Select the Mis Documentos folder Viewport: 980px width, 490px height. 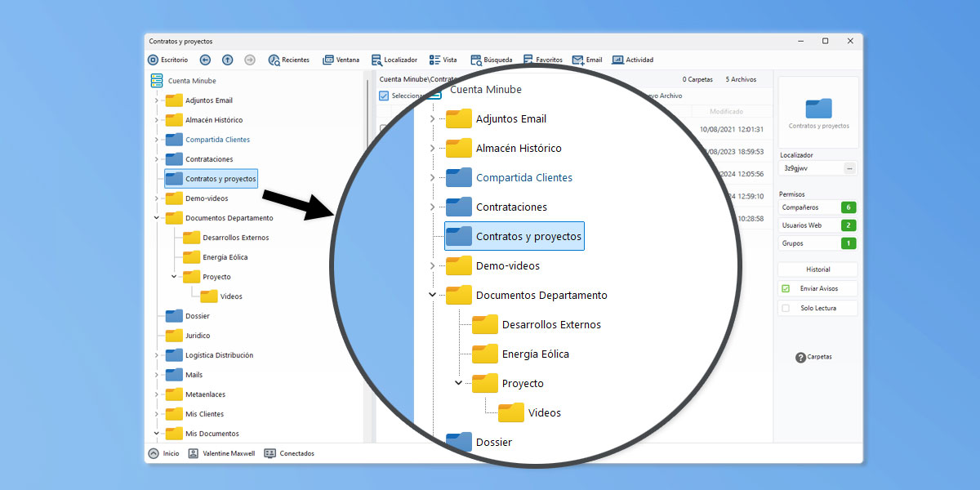(x=203, y=434)
